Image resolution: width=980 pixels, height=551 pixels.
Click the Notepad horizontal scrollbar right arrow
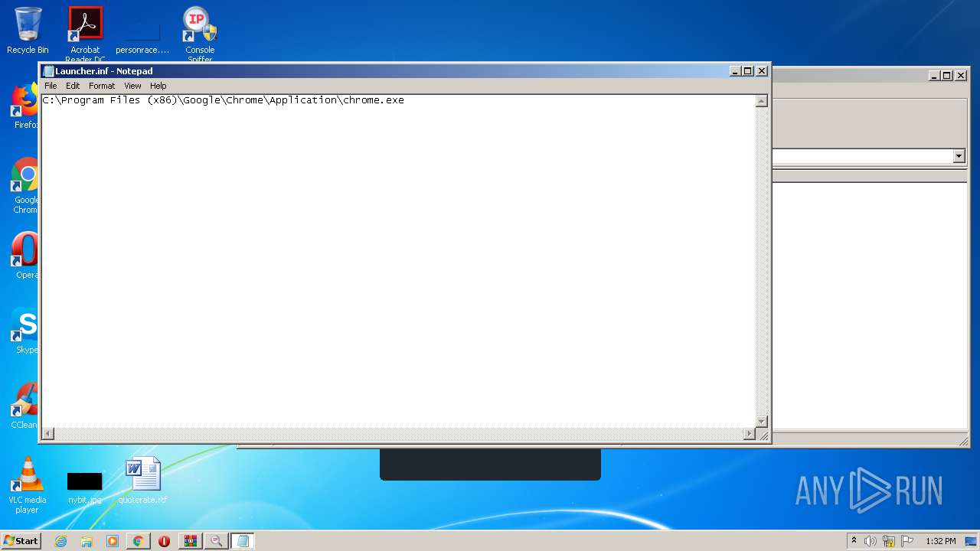click(x=750, y=434)
